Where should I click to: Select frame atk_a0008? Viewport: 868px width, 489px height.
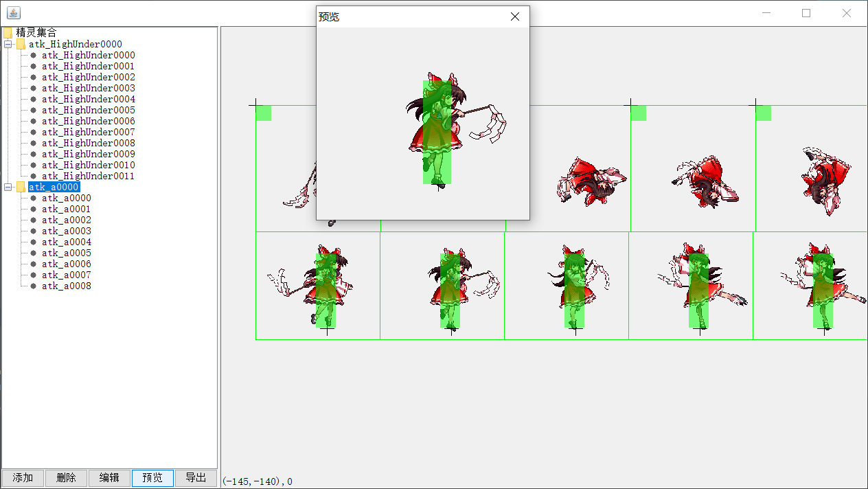pyautogui.click(x=66, y=286)
